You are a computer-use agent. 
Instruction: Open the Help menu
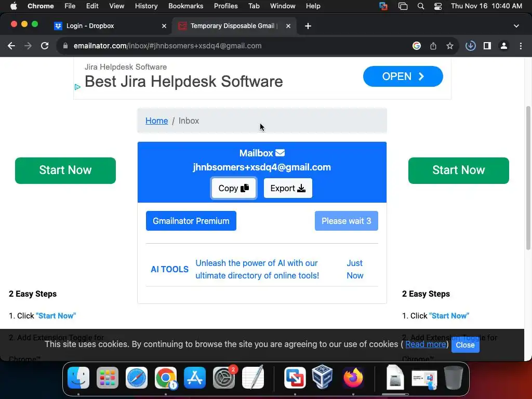tap(313, 6)
